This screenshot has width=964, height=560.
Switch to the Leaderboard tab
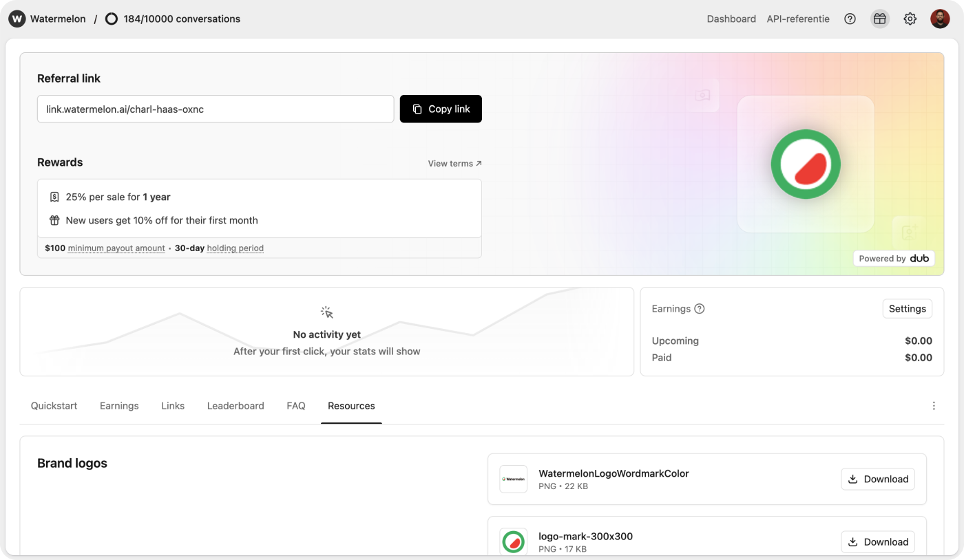pyautogui.click(x=235, y=406)
